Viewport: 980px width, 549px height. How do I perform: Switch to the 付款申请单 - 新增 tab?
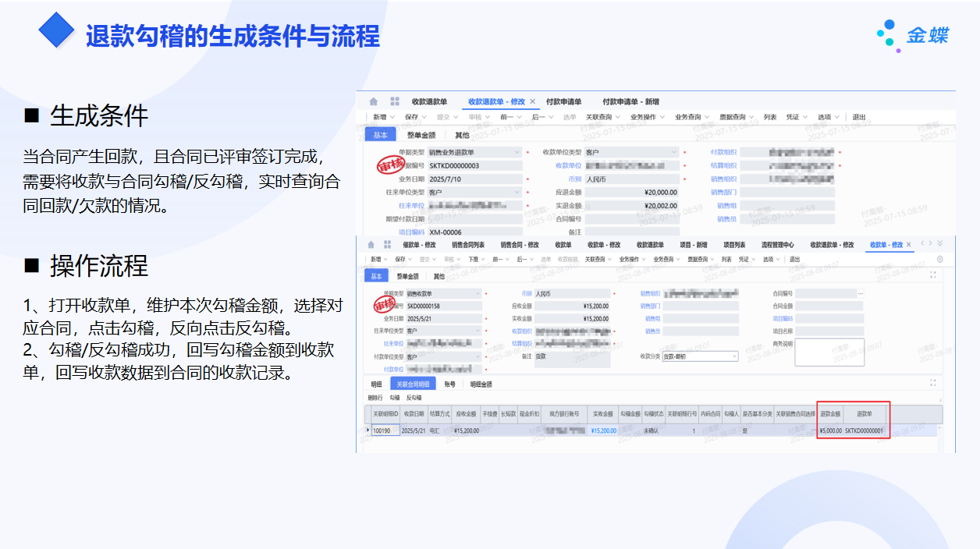point(630,101)
